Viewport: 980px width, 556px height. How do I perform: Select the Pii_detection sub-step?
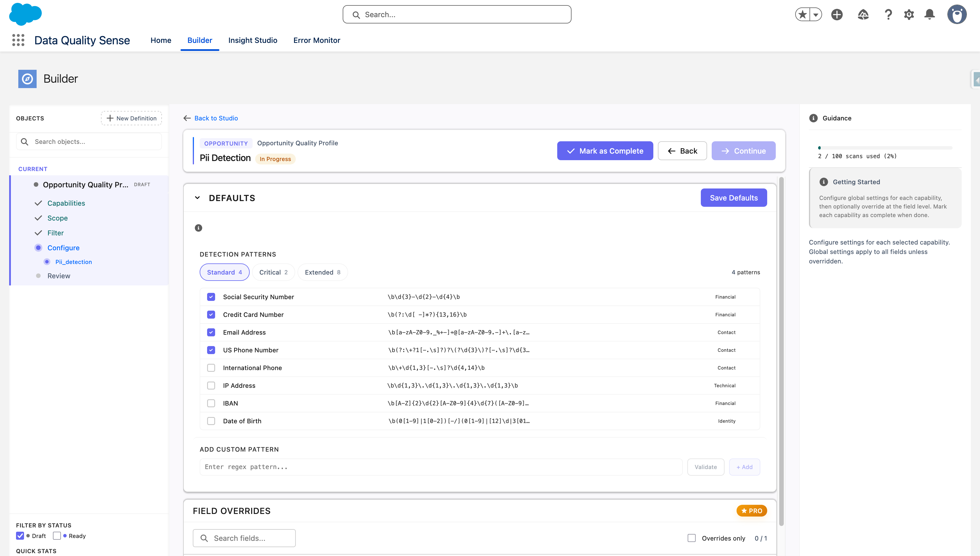pyautogui.click(x=73, y=262)
